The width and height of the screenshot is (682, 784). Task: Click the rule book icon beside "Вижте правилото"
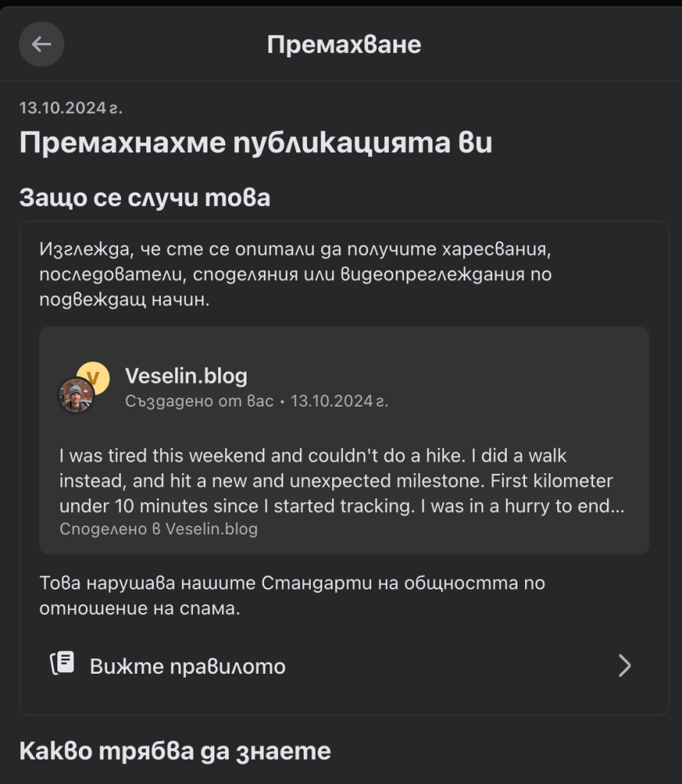coord(62,665)
